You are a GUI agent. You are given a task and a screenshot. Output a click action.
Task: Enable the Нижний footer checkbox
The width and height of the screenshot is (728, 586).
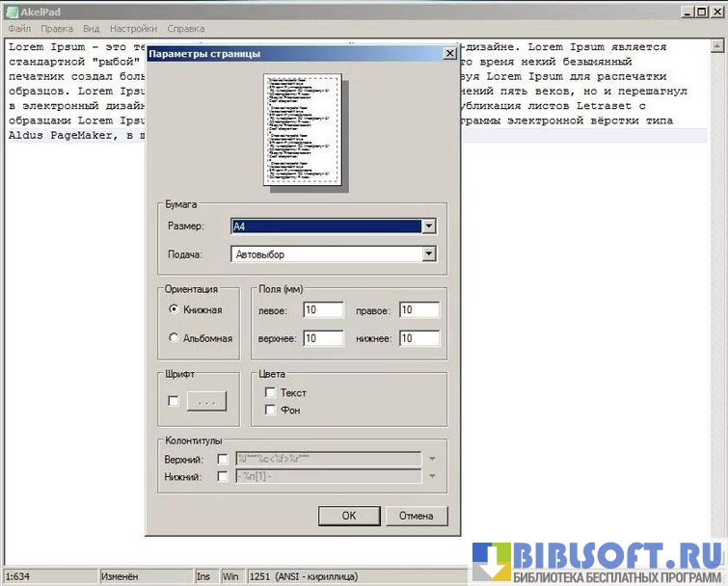point(223,477)
